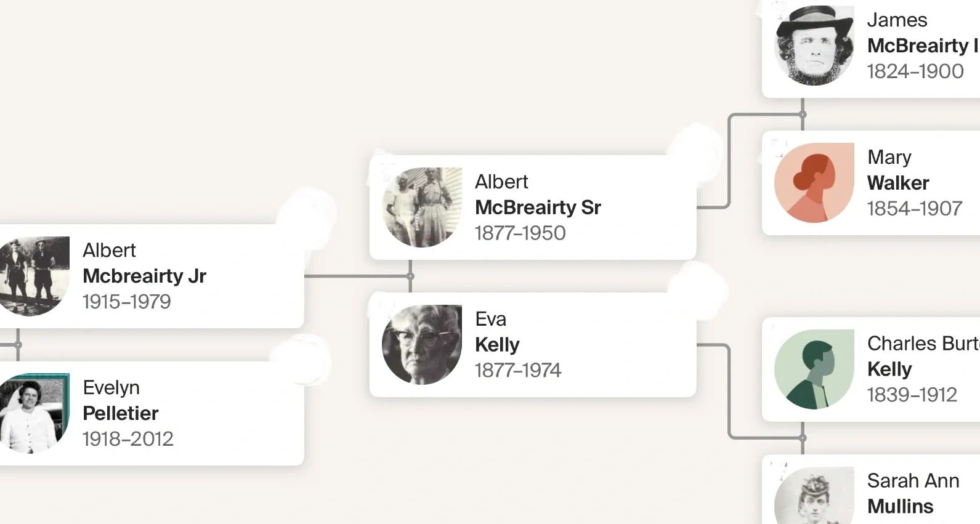The width and height of the screenshot is (980, 524).
Task: Open the Evelyn Pelletier name link
Action: point(120,413)
